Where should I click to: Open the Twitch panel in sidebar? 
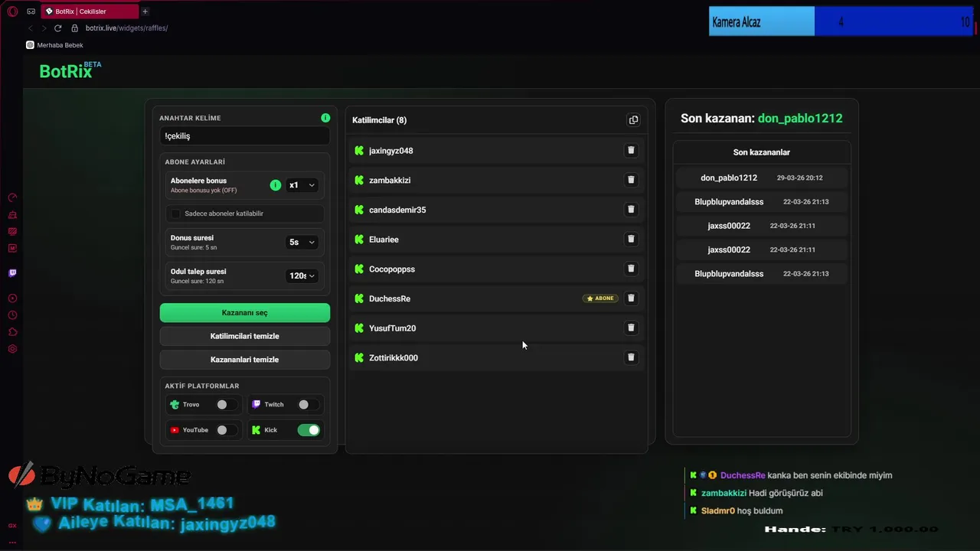coord(12,273)
